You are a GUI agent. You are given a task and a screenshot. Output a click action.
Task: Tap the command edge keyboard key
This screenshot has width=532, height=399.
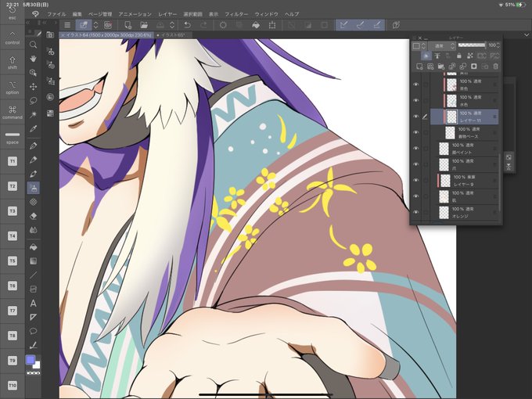click(13, 113)
